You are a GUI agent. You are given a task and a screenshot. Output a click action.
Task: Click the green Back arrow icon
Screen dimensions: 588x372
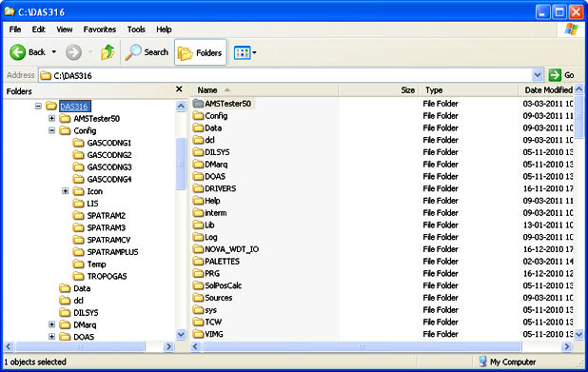[x=18, y=52]
